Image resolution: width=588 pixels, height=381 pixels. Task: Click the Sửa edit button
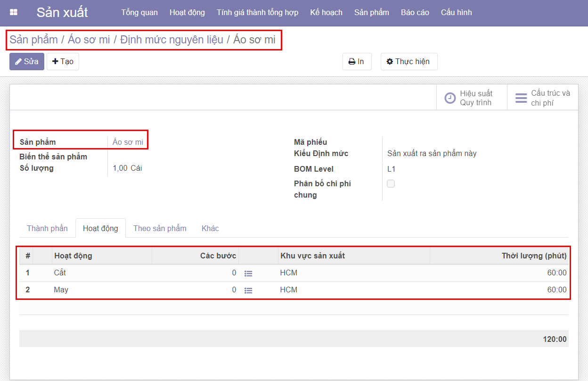click(27, 62)
